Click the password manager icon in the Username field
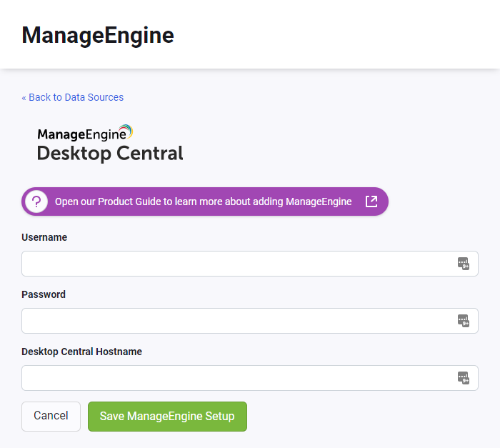 point(464,264)
